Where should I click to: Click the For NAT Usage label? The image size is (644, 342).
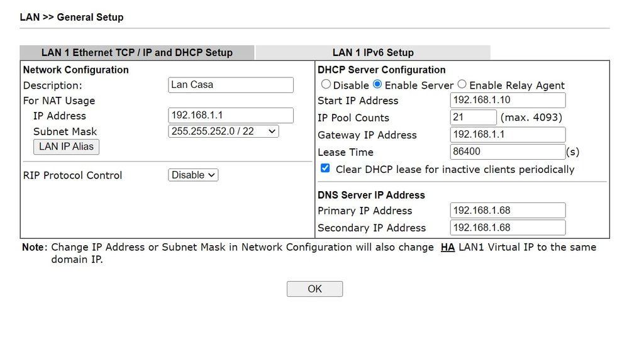(59, 101)
